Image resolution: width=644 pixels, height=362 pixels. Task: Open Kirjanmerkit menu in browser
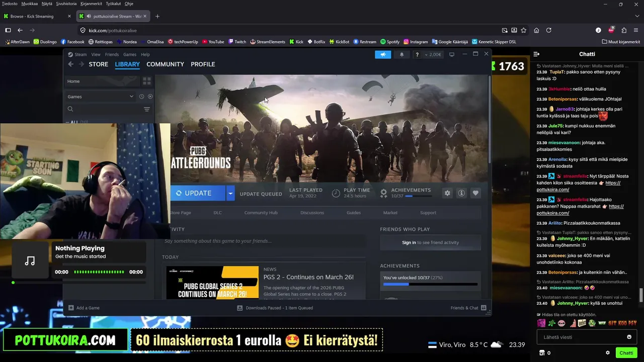(91, 4)
